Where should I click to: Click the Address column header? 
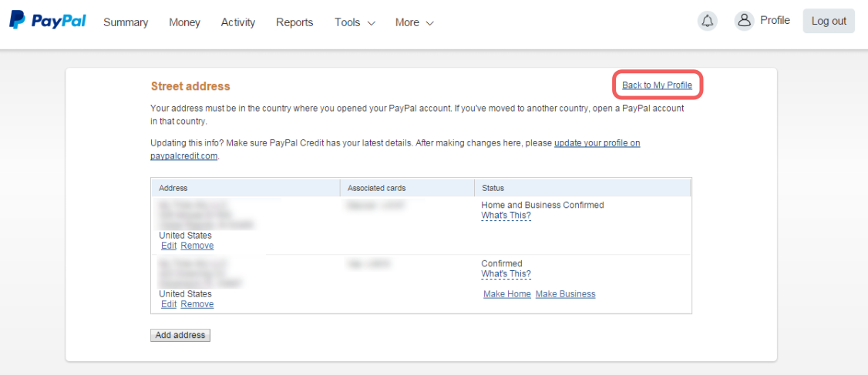point(245,188)
